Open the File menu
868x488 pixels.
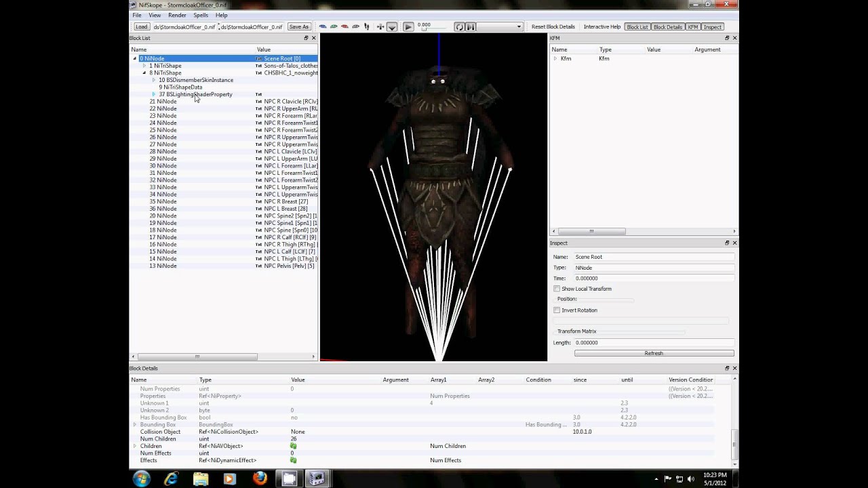point(137,15)
